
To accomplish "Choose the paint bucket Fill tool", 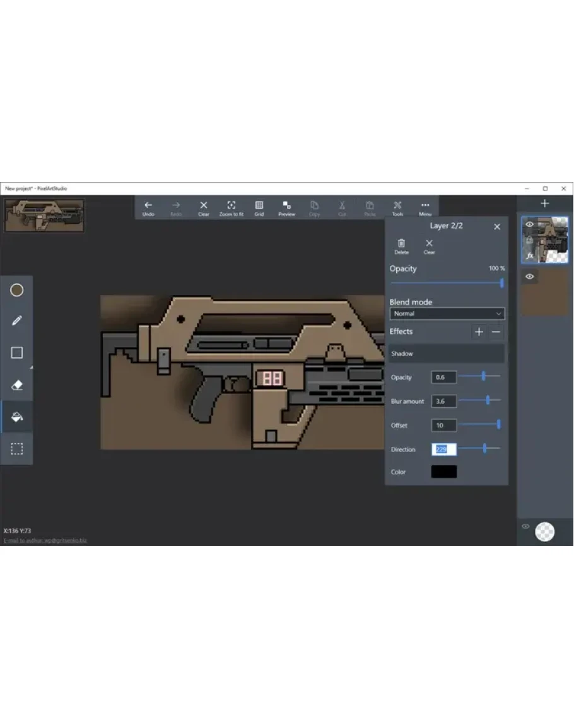I will tap(17, 417).
